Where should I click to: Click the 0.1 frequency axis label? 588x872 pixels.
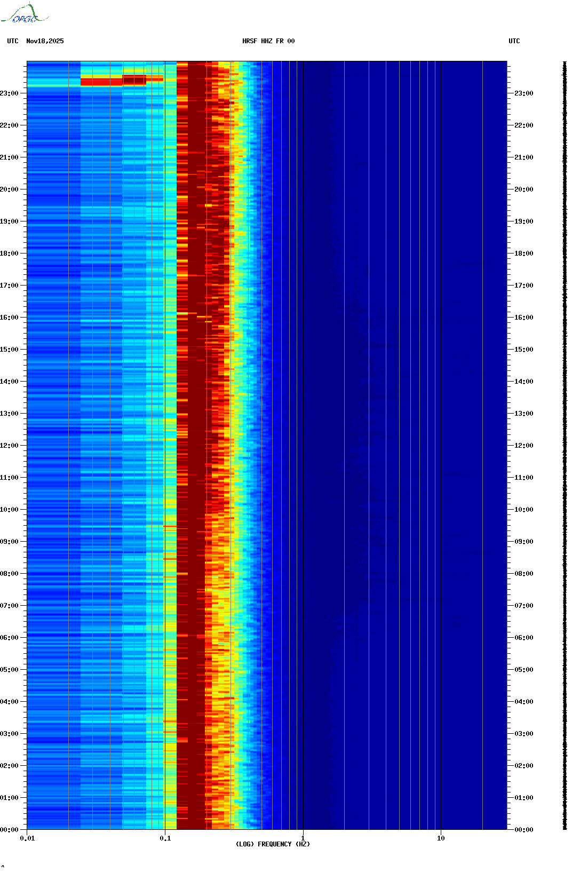[x=165, y=838]
